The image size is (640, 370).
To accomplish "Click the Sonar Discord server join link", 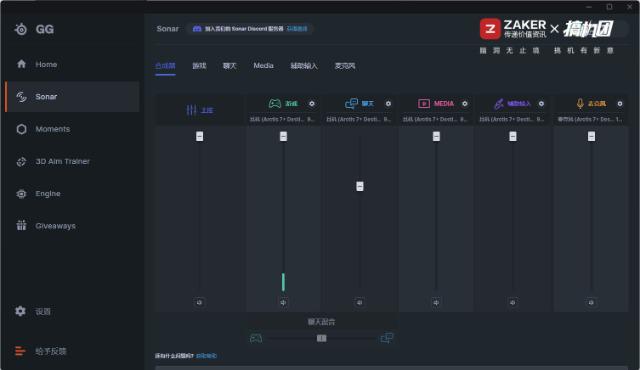I will pos(297,29).
